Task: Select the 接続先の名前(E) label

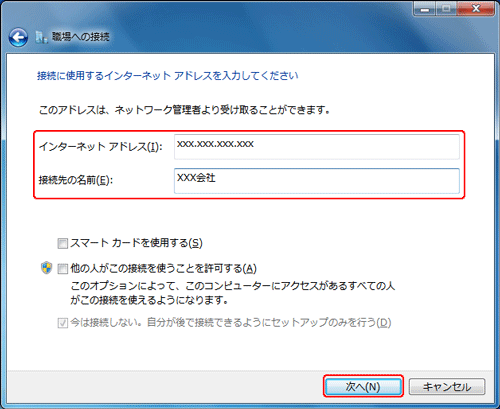Action: pos(76,180)
